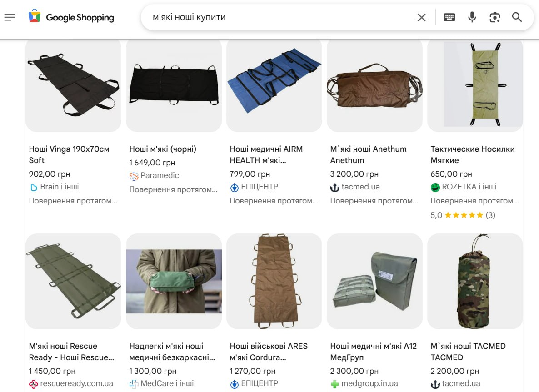The height and width of the screenshot is (392, 539).
Task: Open "Ноші медичні AIRM HEALTH м'які" title
Action: point(266,154)
